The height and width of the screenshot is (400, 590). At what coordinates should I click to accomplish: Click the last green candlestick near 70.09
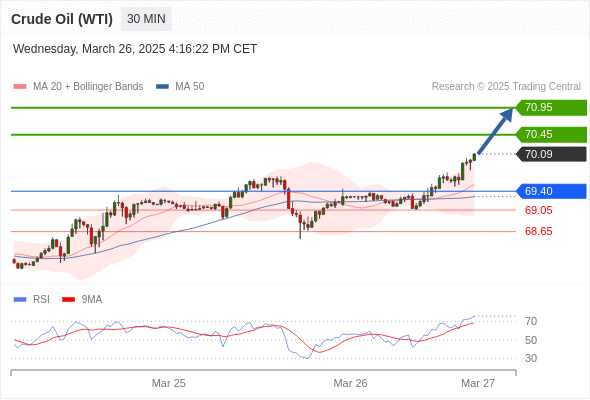click(x=474, y=157)
